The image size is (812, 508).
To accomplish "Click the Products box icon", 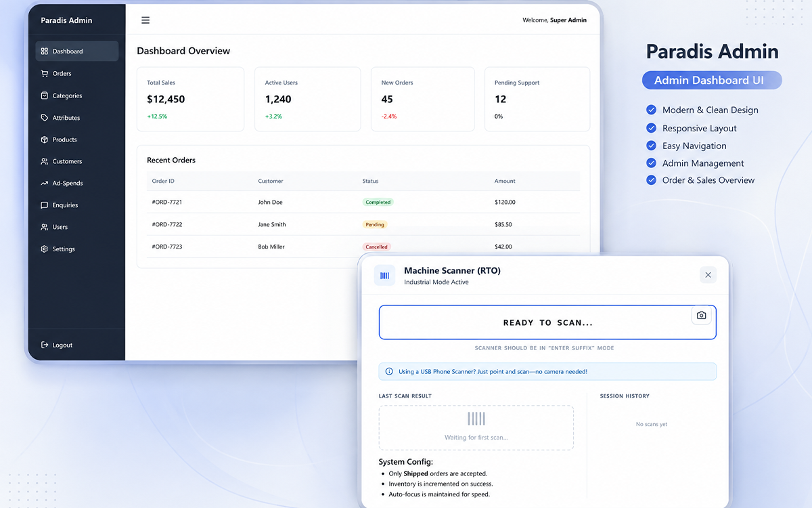I will 45,140.
